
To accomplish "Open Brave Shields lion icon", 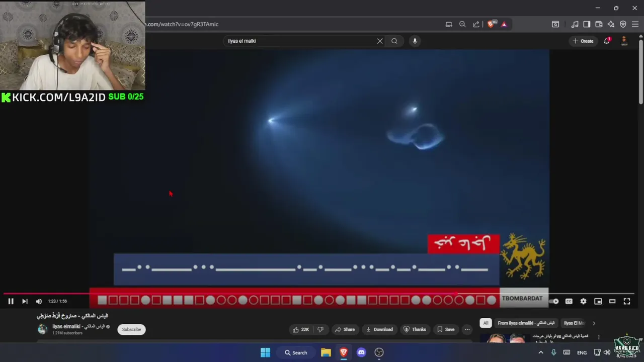I will pyautogui.click(x=491, y=24).
